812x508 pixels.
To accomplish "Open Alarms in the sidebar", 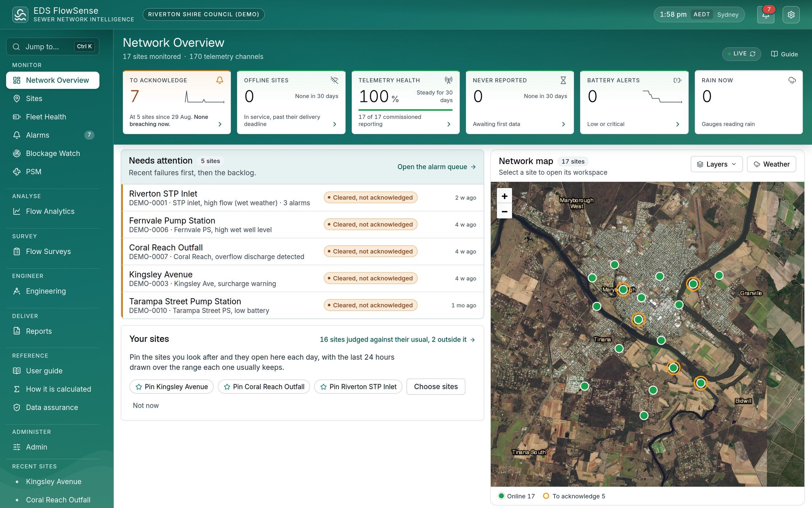I will click(x=53, y=135).
